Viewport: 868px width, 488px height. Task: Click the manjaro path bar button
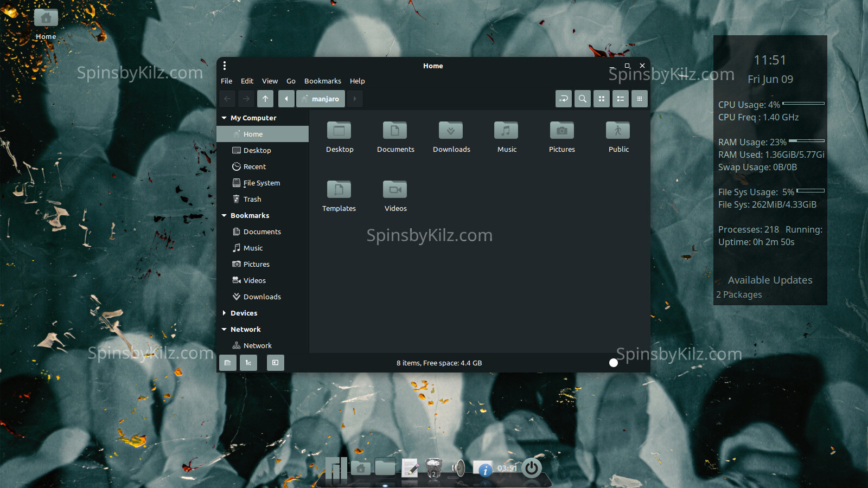click(321, 99)
